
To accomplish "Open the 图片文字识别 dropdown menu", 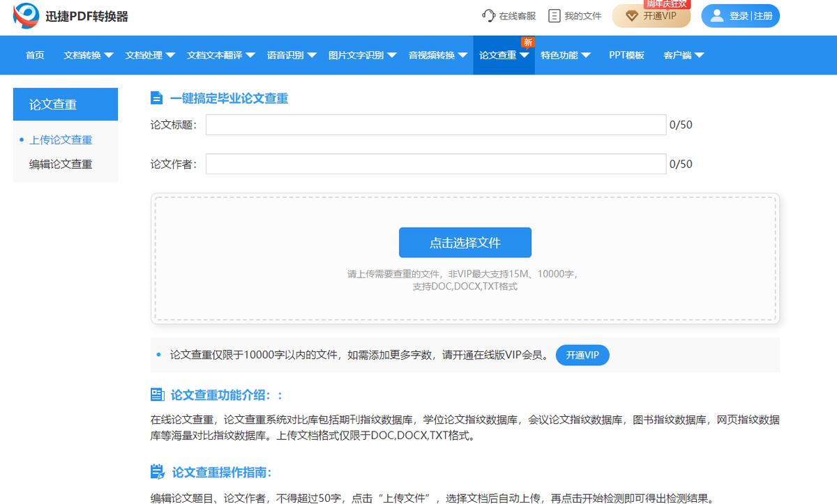I will pyautogui.click(x=359, y=55).
